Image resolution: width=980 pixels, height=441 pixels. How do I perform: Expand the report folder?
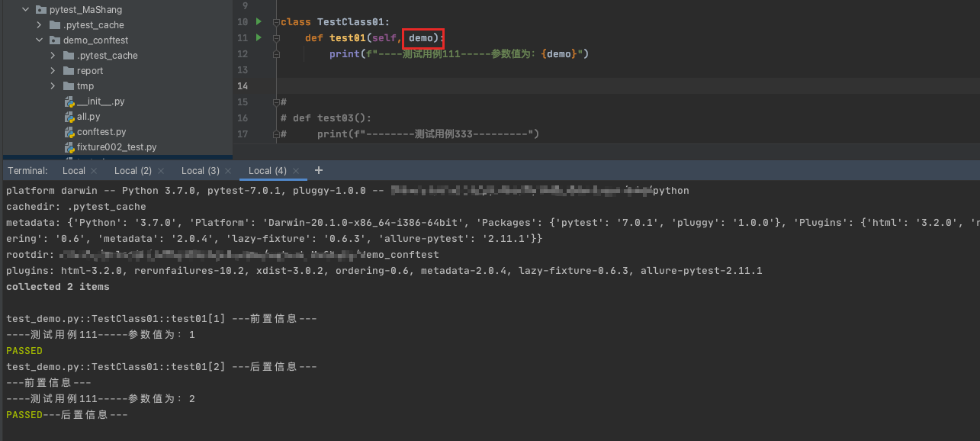tap(53, 71)
